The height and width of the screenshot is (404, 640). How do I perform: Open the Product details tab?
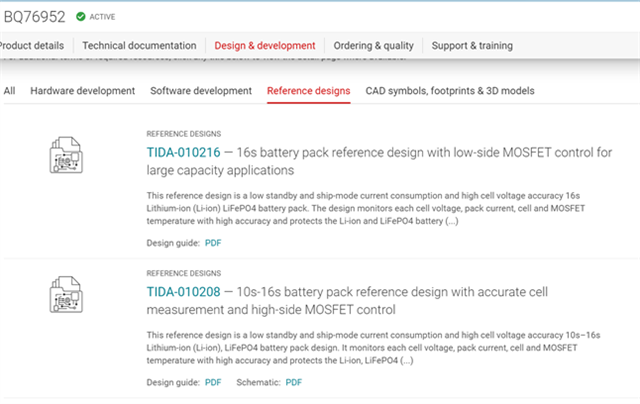[x=31, y=45]
